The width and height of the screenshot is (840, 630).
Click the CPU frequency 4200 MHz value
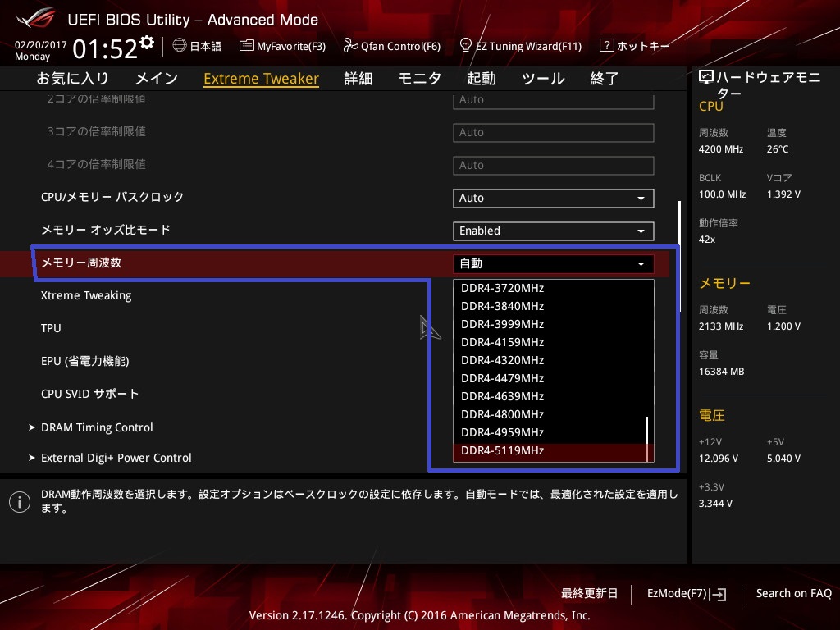coord(721,149)
